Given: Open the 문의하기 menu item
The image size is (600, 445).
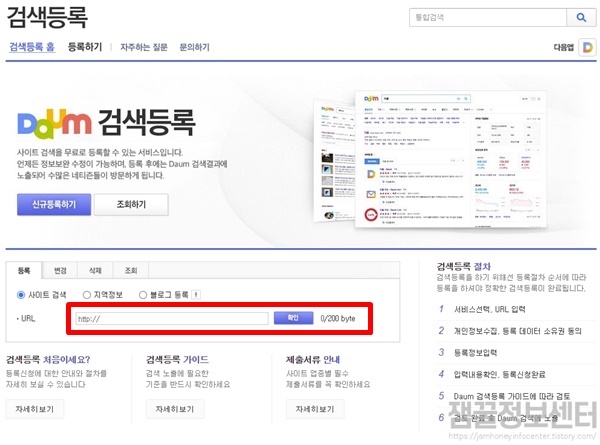Looking at the screenshot, I should point(194,47).
